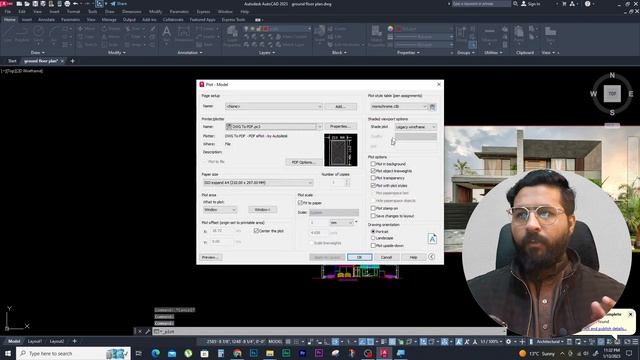This screenshot has width=640, height=360.
Task: Select Landscape drawing orientation
Action: pos(373,238)
